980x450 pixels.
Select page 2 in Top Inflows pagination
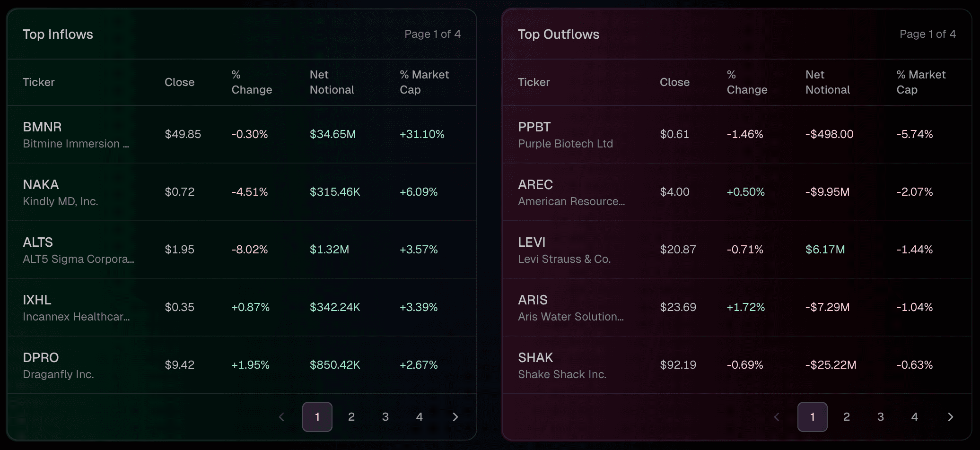(x=351, y=417)
